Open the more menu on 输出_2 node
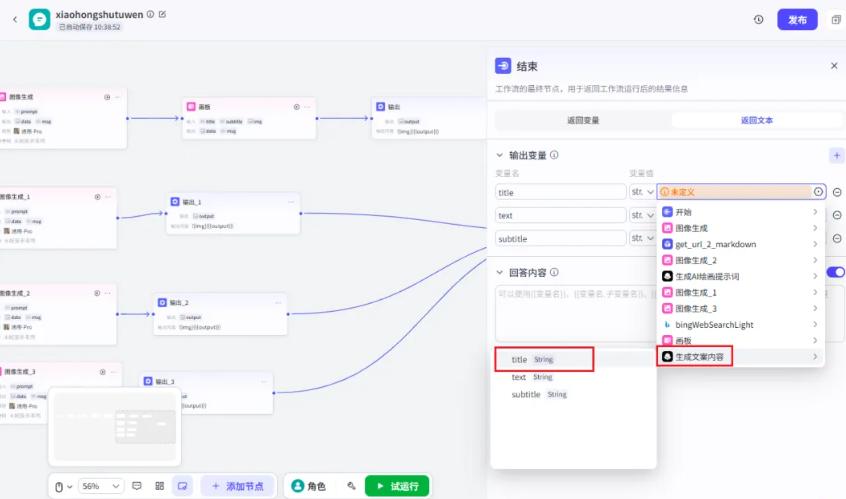This screenshot has width=846, height=499. pos(278,303)
